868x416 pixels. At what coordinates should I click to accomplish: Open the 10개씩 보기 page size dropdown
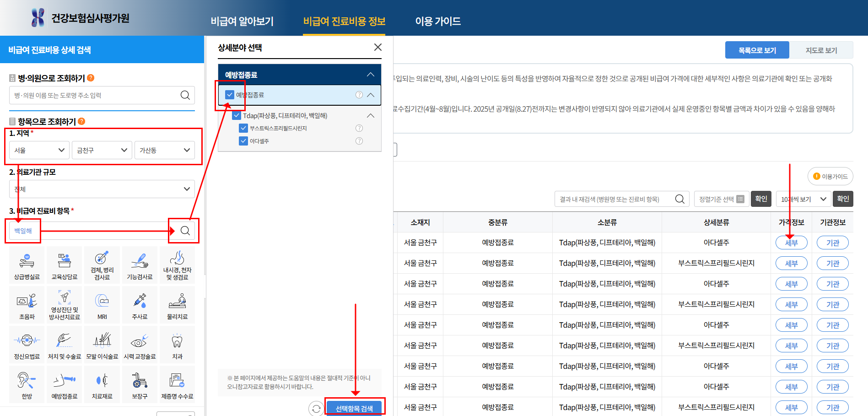[x=803, y=199]
